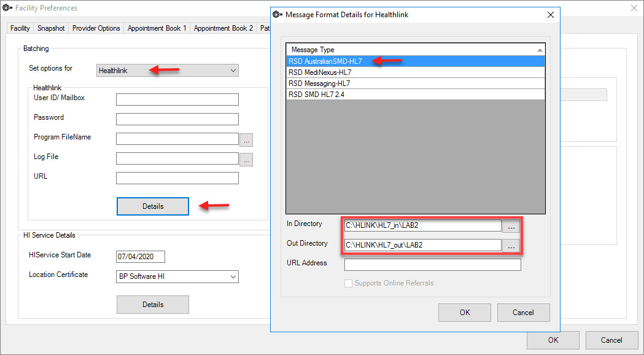Click the HIService Start Date field
644x355 pixels.
tap(141, 257)
